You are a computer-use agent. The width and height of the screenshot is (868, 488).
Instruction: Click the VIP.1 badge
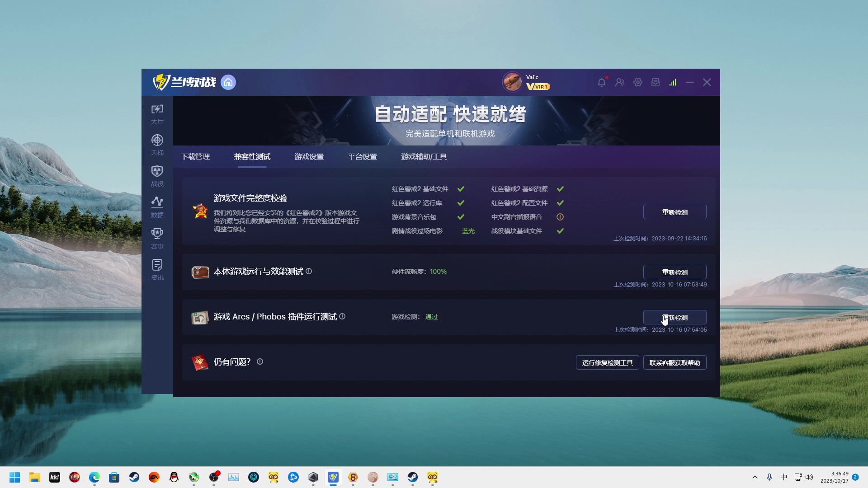point(538,86)
